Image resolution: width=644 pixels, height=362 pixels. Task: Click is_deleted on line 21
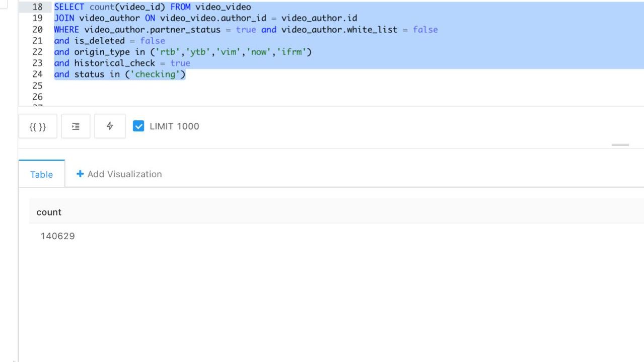point(99,41)
